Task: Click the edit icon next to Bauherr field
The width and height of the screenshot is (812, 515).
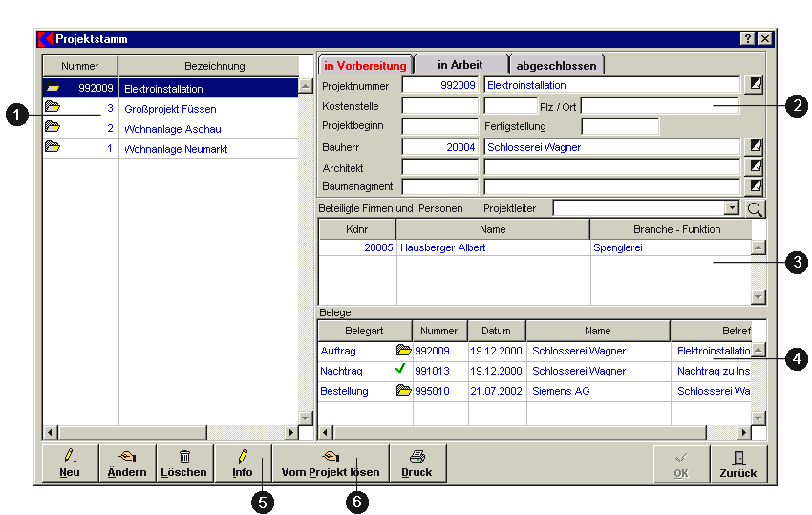Action: tap(755, 146)
